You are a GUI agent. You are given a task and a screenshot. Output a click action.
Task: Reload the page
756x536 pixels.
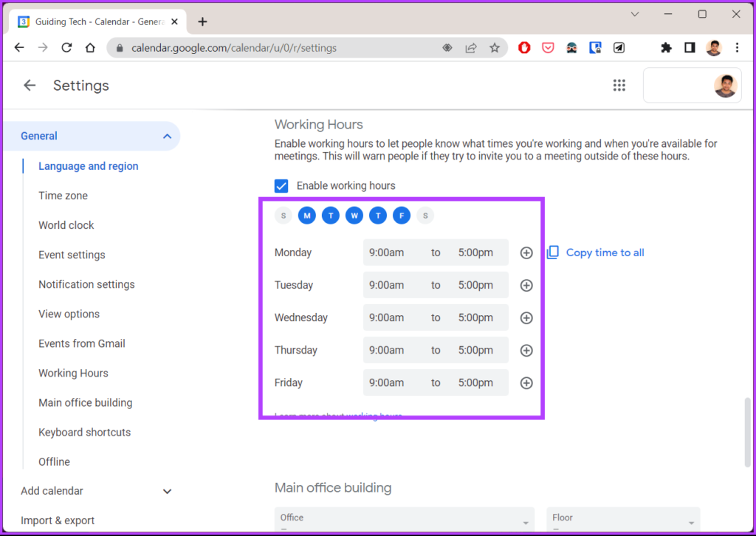tap(66, 48)
